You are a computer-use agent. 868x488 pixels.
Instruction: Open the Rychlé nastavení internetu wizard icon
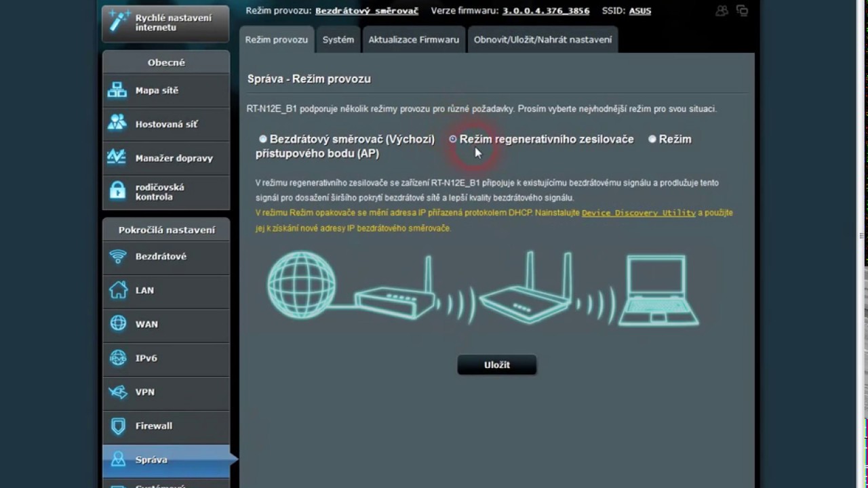click(119, 21)
